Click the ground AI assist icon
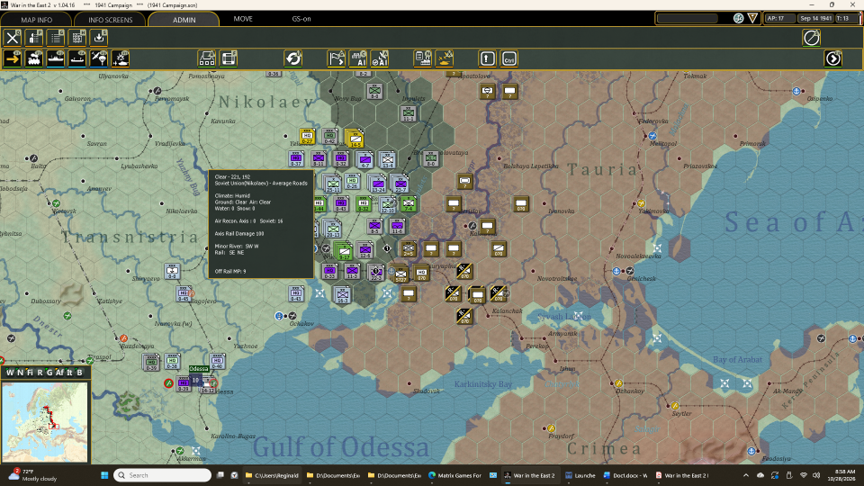This screenshot has height=486, width=864. (x=358, y=58)
